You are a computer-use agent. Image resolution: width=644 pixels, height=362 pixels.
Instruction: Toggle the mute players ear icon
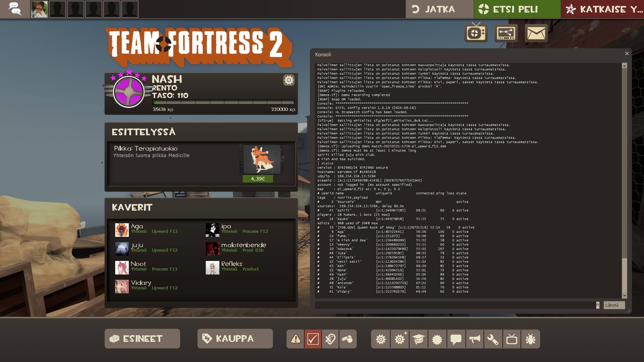point(330,339)
